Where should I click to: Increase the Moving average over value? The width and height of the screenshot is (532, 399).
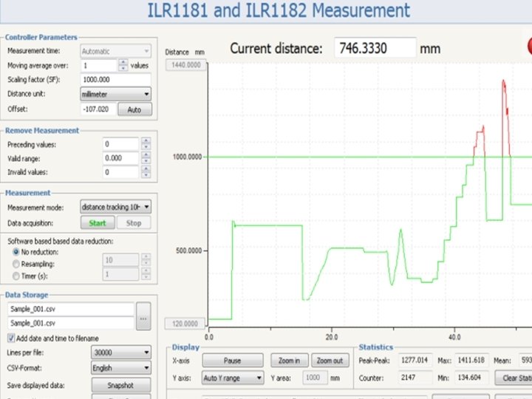(123, 62)
